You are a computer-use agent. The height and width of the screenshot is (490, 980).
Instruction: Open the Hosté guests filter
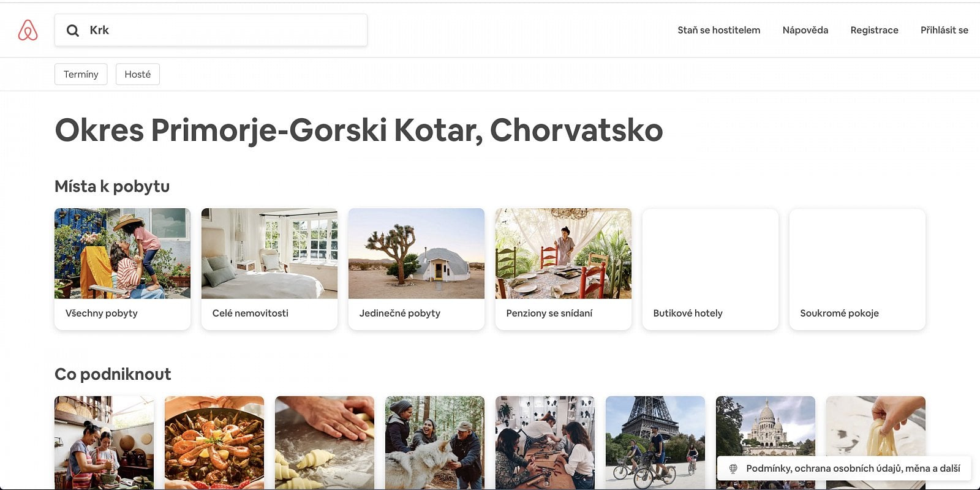[138, 74]
